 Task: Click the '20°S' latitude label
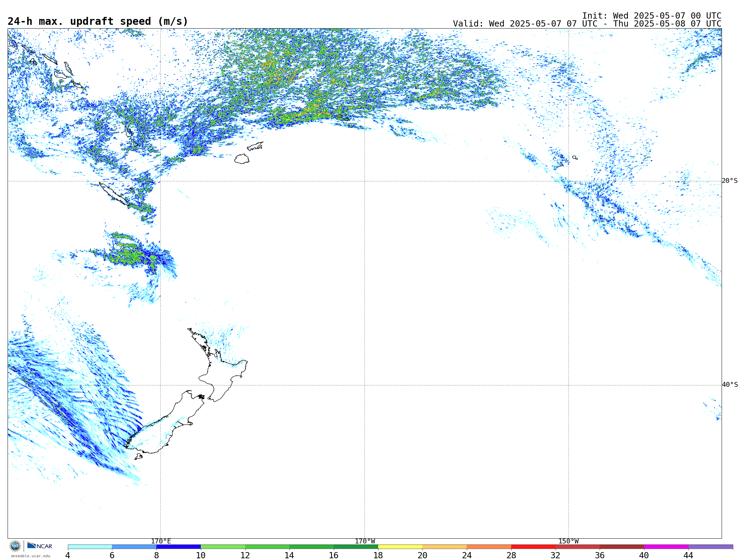730,181
